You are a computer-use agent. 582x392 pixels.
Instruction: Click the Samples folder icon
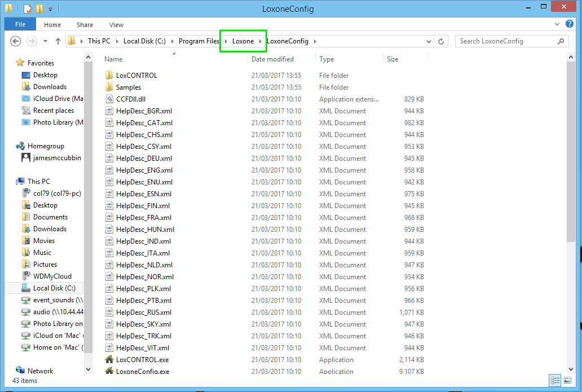tap(109, 87)
